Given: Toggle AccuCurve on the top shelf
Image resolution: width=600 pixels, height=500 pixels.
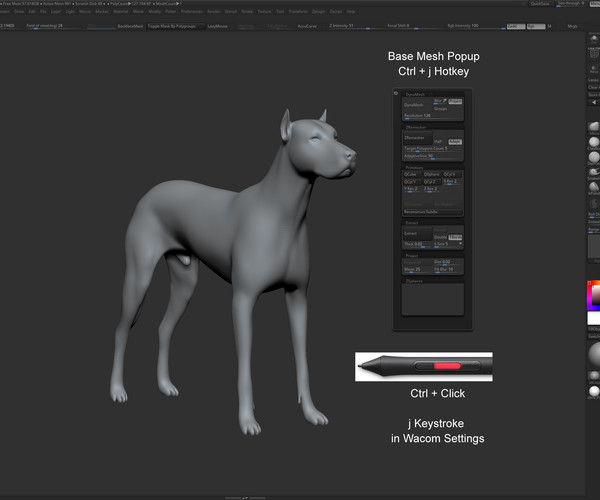Looking at the screenshot, I should [x=307, y=26].
